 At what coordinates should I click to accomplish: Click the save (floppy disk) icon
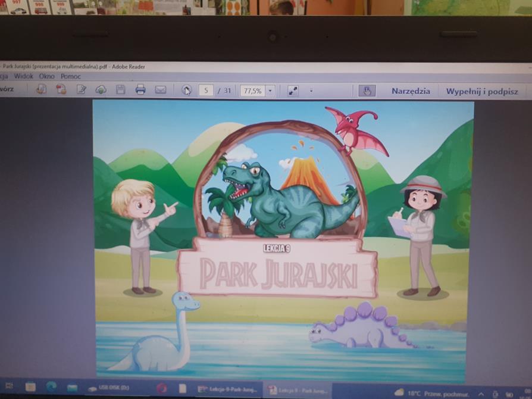click(x=121, y=90)
